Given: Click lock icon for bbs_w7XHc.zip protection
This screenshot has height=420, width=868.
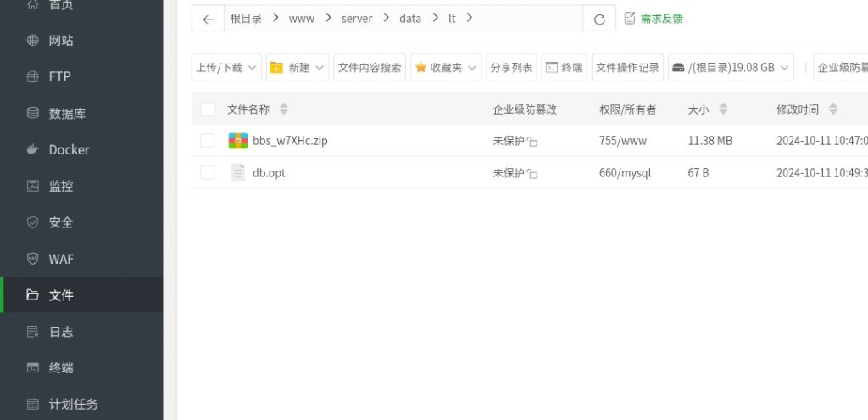Looking at the screenshot, I should (532, 142).
